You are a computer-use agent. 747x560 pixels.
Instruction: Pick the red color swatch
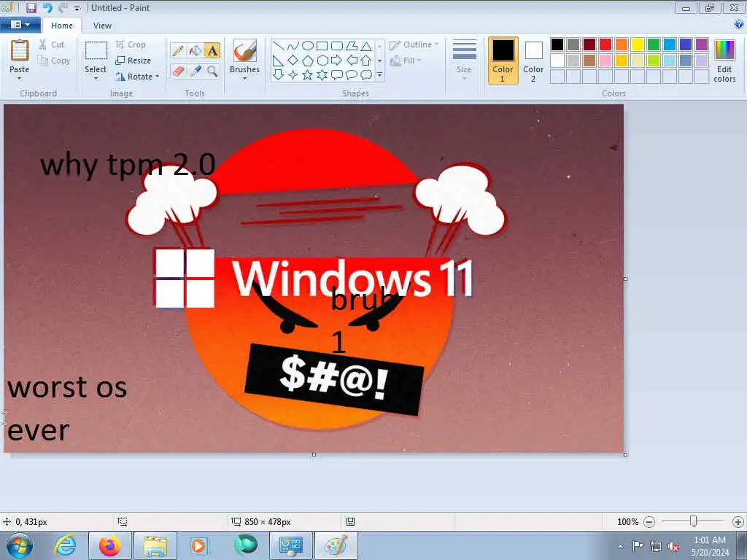point(605,44)
